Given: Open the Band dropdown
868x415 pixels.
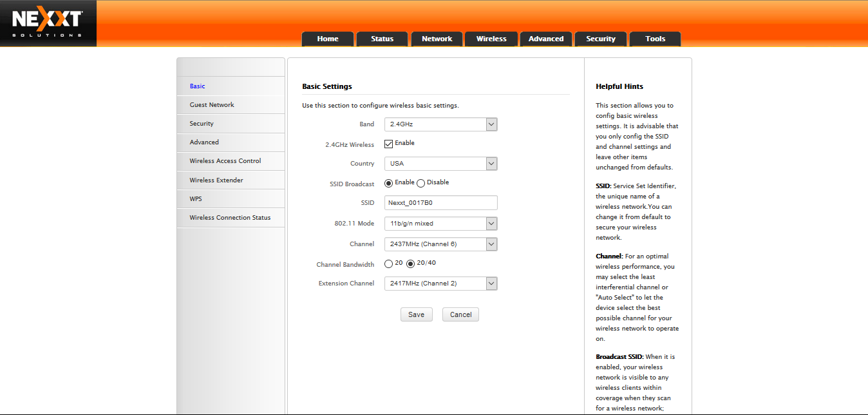Looking at the screenshot, I should tap(441, 124).
